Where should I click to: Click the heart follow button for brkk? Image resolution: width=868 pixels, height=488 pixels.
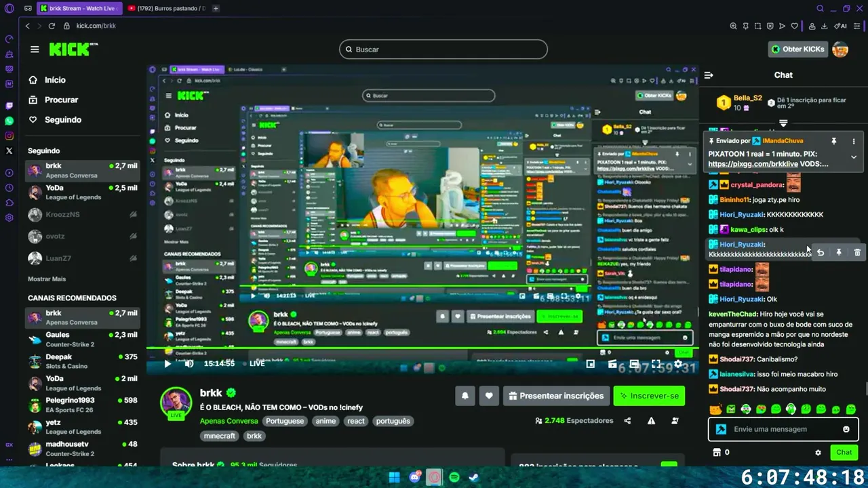[488, 396]
